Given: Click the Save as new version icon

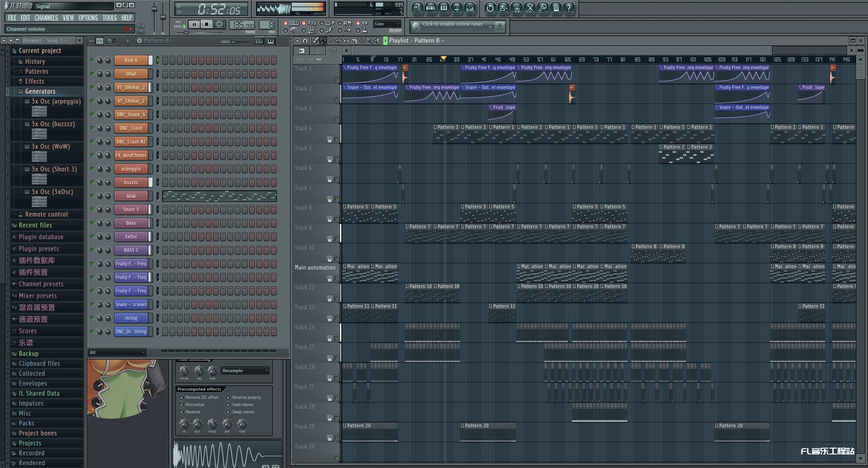Looking at the screenshot, I should pos(503,8).
